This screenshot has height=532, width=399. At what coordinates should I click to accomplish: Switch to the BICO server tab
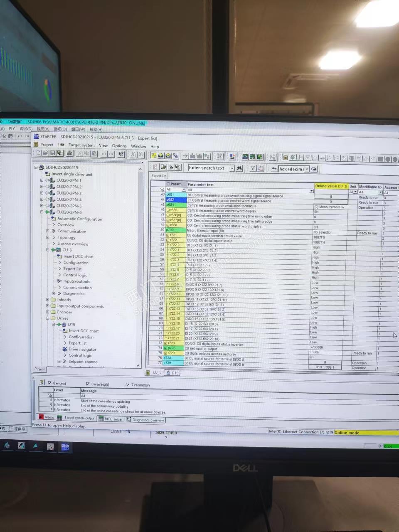point(111,419)
